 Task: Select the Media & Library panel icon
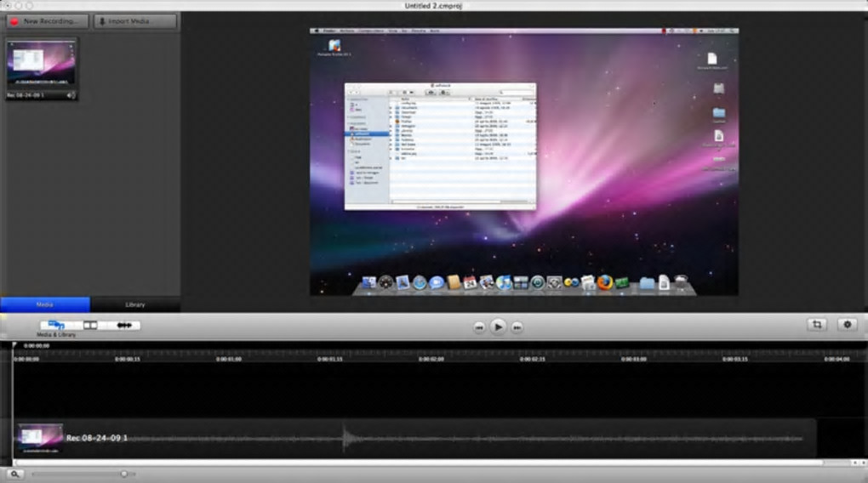56,325
